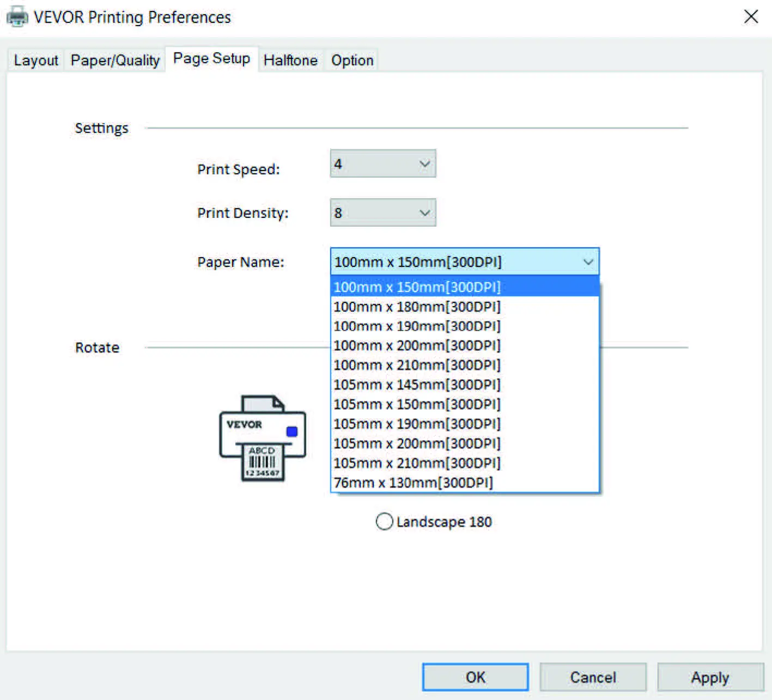Image resolution: width=772 pixels, height=700 pixels.
Task: Choose the 105mm x 190mm[300DPI] option
Action: [x=465, y=424]
